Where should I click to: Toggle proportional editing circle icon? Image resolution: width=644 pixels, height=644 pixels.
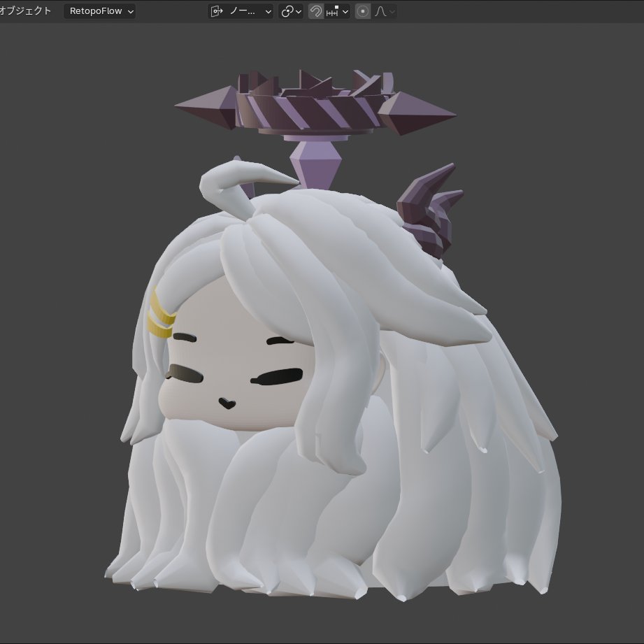pyautogui.click(x=362, y=11)
